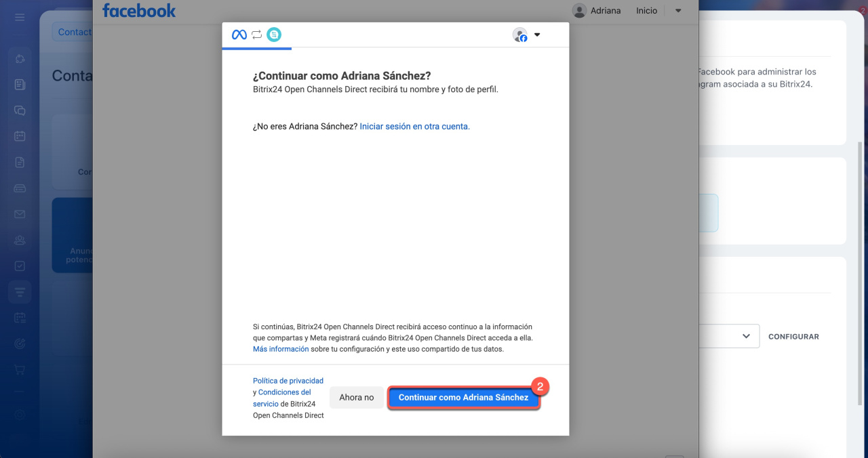This screenshot has height=458, width=868.
Task: Click the grey user avatar beside Adriana
Action: tap(579, 11)
